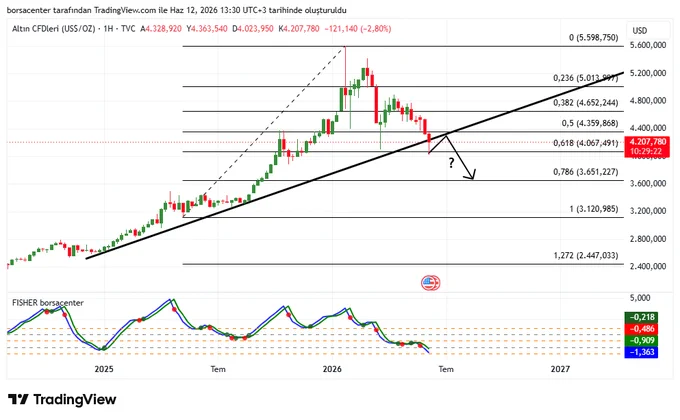Viewport: 680px width, 420px height.
Task: Click the FISHER borsacenter indicator label
Action: [x=48, y=303]
